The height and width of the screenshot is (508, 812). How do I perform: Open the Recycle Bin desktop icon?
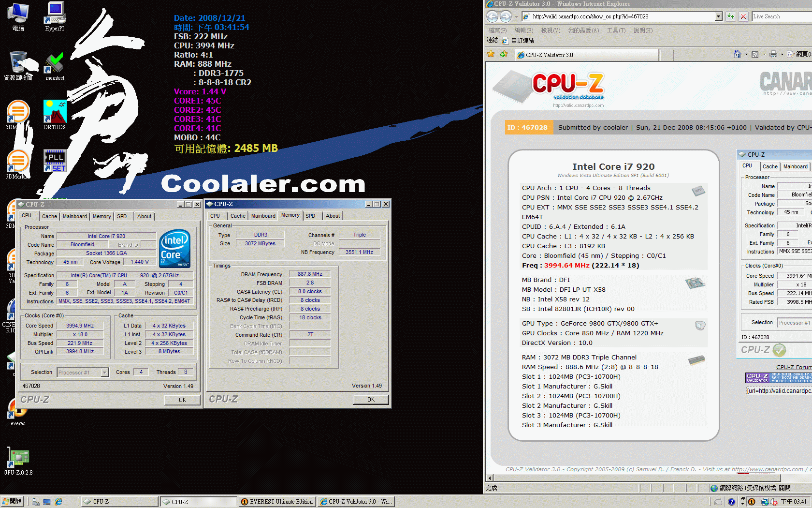(x=18, y=66)
